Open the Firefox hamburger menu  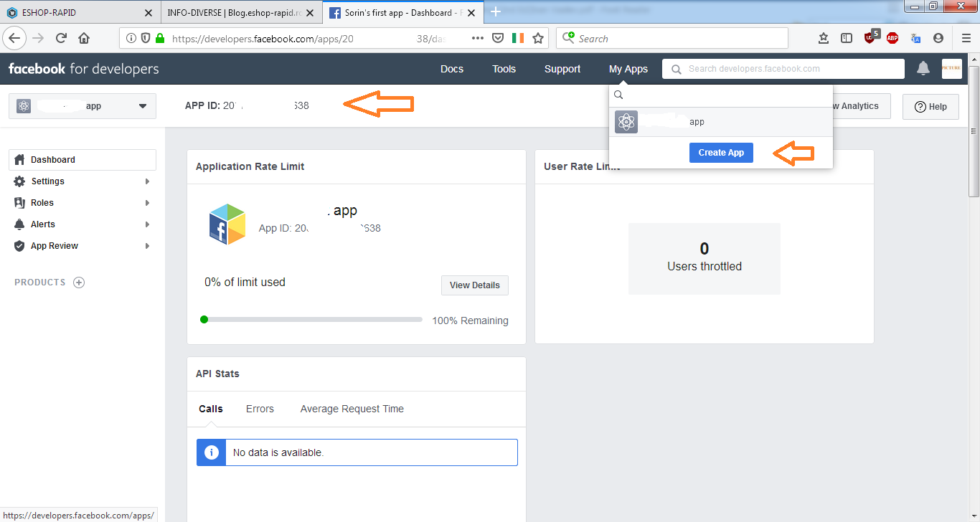[966, 38]
